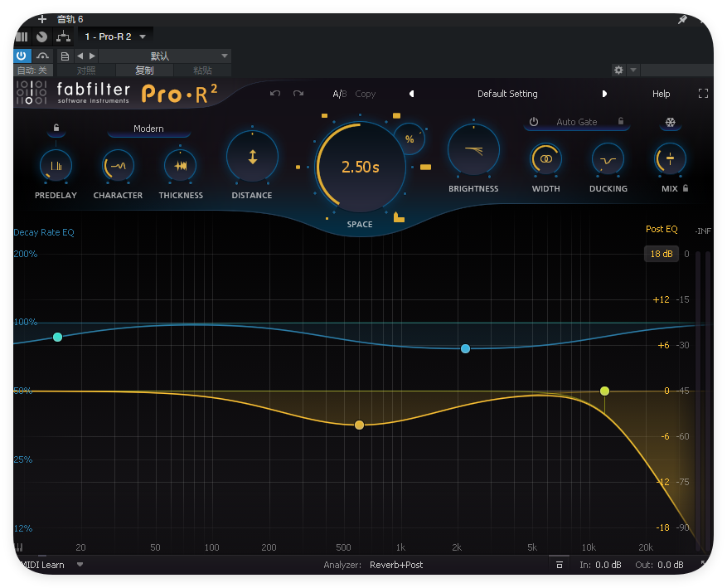Click the SPACE decay time knob
The height and width of the screenshot is (588, 727).
click(x=361, y=167)
